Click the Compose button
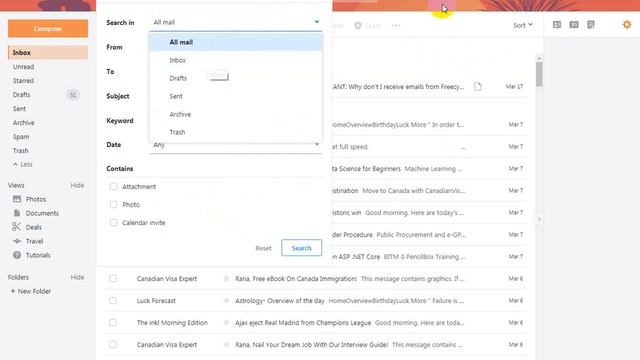This screenshot has height=360, width=640. pos(48,29)
